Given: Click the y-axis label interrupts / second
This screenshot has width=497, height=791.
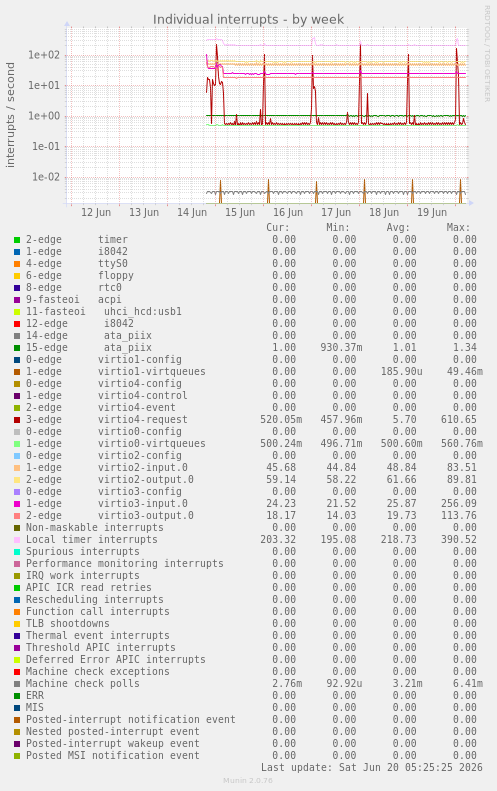Looking at the screenshot, I should [x=10, y=115].
